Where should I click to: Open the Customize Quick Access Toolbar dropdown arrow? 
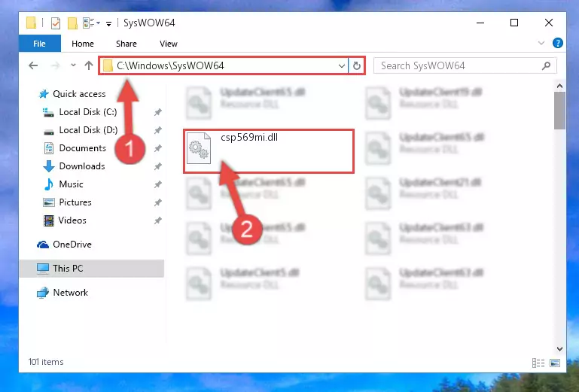pyautogui.click(x=108, y=23)
